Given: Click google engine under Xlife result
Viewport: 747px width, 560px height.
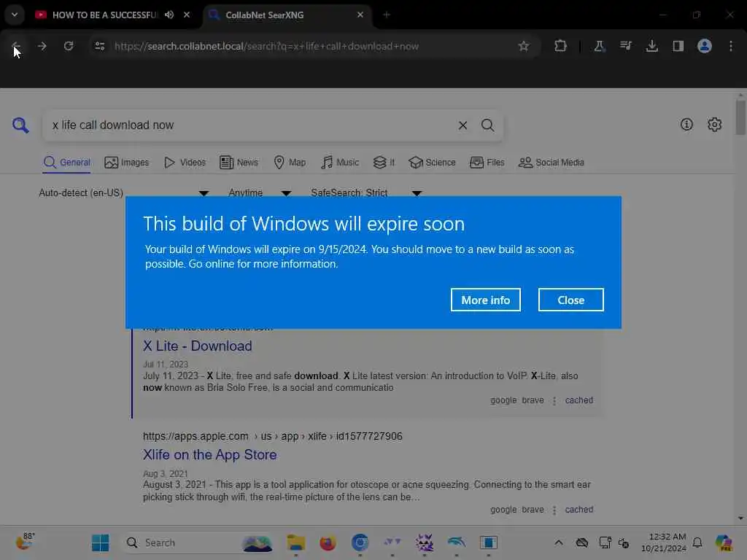Looking at the screenshot, I should [503, 510].
